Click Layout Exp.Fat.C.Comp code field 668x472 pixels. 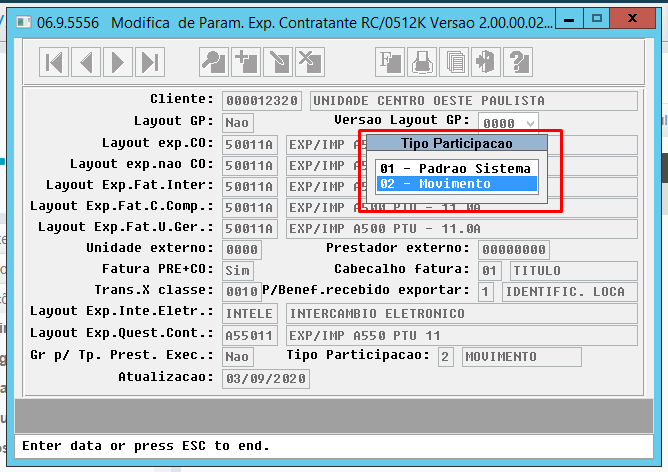click(x=250, y=207)
